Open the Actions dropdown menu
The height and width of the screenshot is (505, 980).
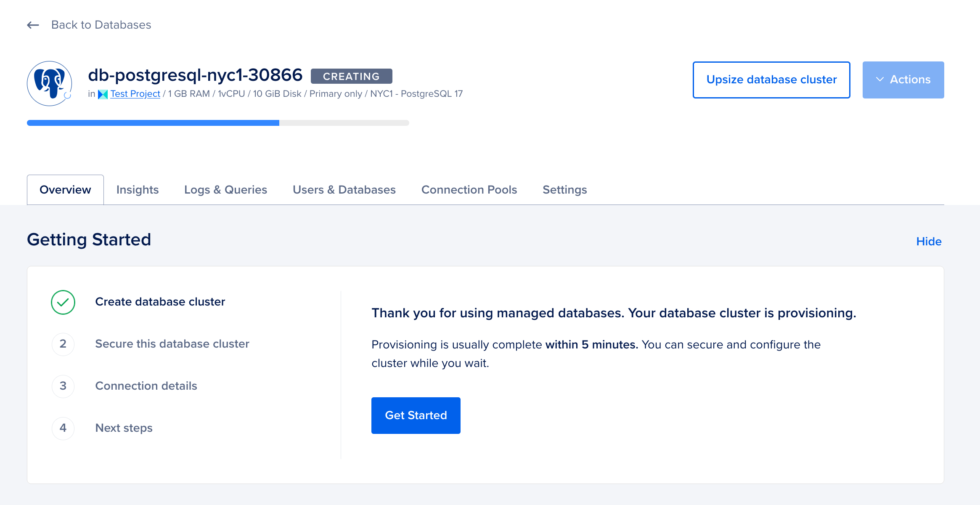click(x=903, y=80)
